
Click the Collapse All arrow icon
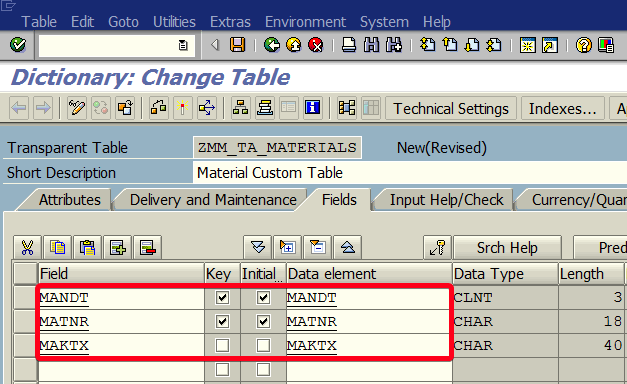[348, 248]
